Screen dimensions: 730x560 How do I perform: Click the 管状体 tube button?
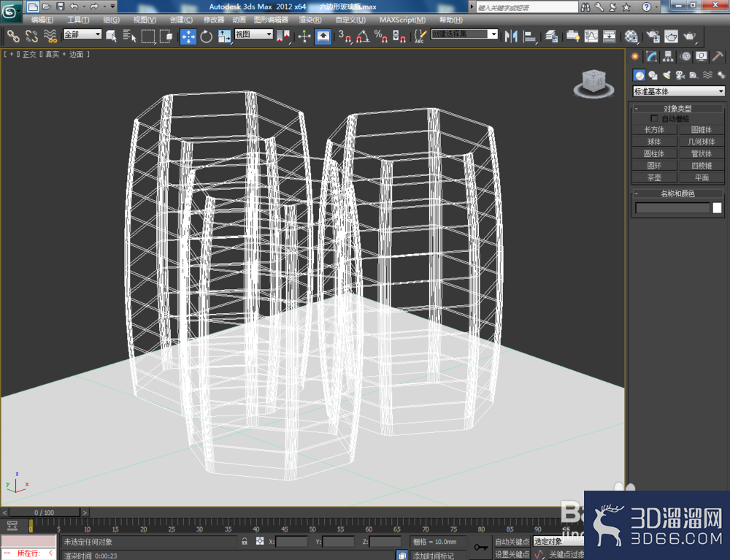(702, 153)
